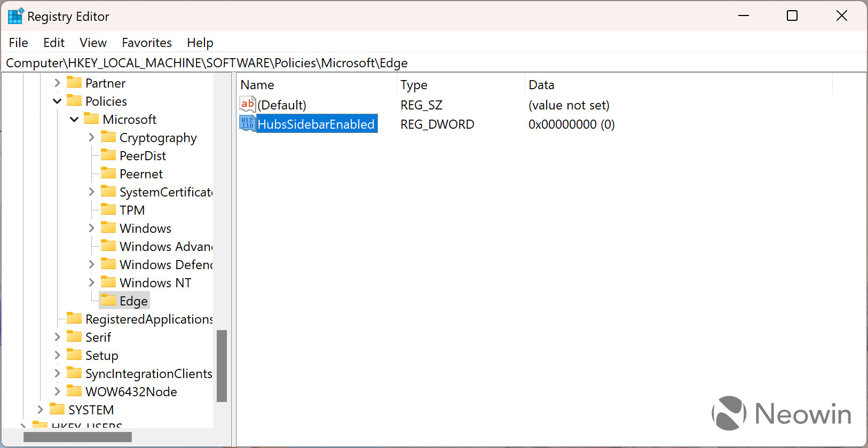The image size is (868, 448).
Task: Select the TPM key label
Action: click(132, 210)
